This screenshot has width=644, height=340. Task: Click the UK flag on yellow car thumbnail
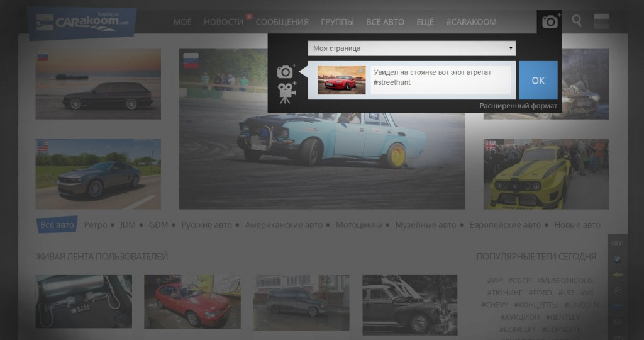tap(491, 145)
